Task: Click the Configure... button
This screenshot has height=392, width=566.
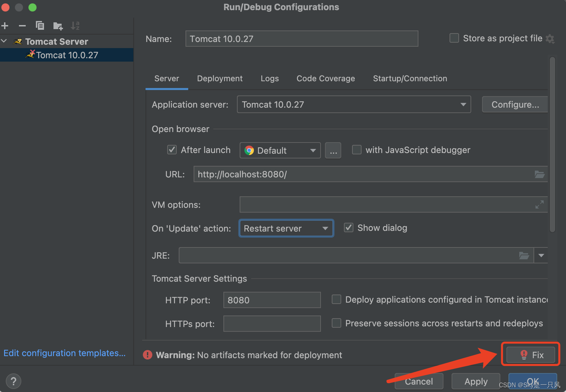Action: [x=515, y=105]
